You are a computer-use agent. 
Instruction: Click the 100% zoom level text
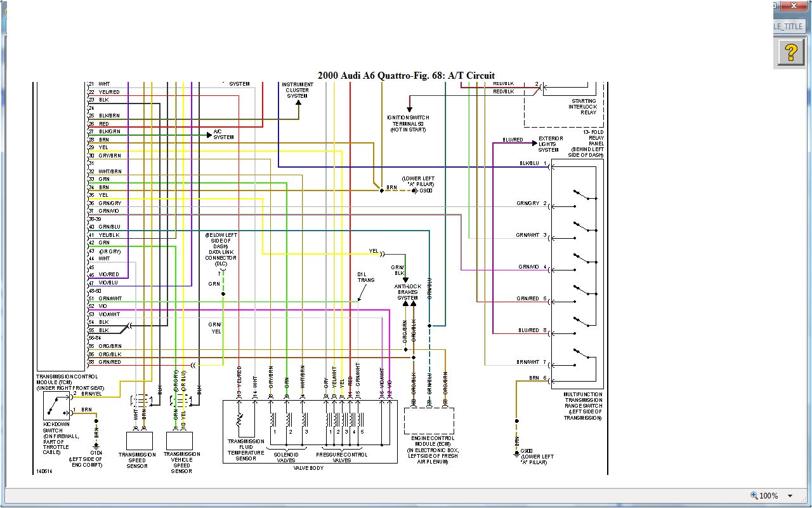pos(768,496)
